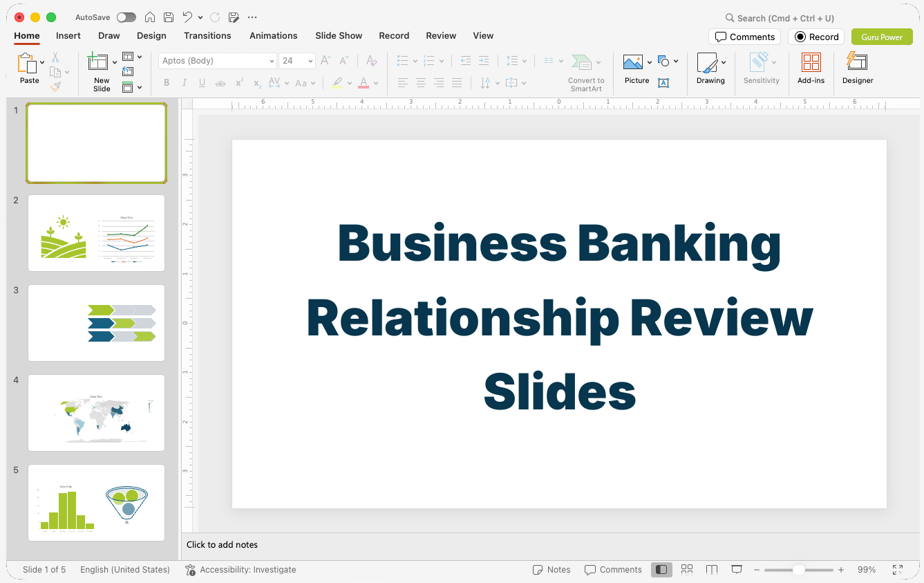This screenshot has width=924, height=583.
Task: Open the Animations tab
Action: pos(274,35)
